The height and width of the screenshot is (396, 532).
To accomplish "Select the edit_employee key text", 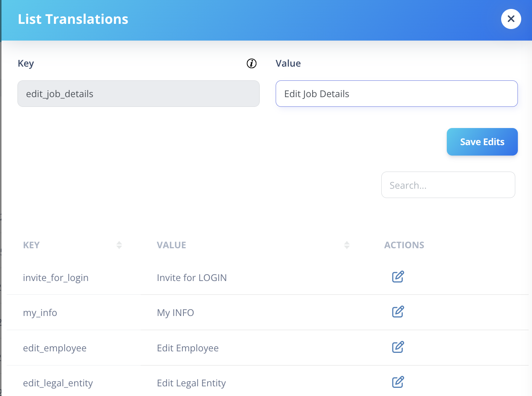I will point(55,348).
